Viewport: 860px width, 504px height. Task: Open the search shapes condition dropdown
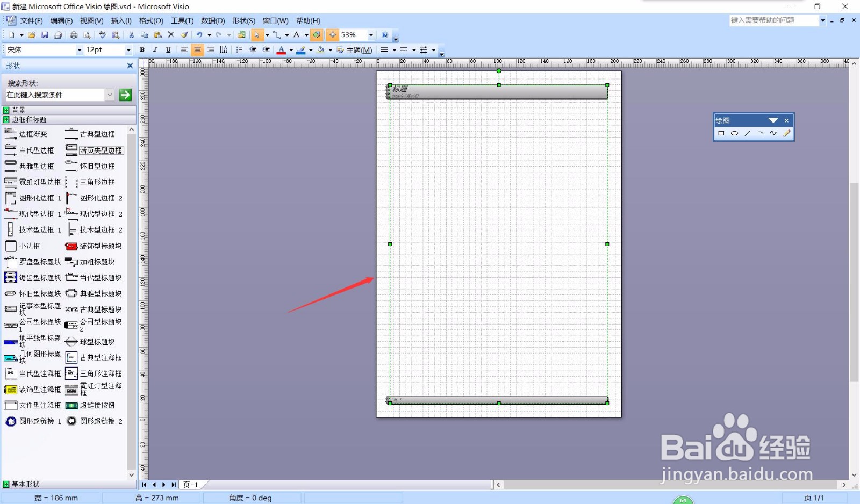(110, 95)
